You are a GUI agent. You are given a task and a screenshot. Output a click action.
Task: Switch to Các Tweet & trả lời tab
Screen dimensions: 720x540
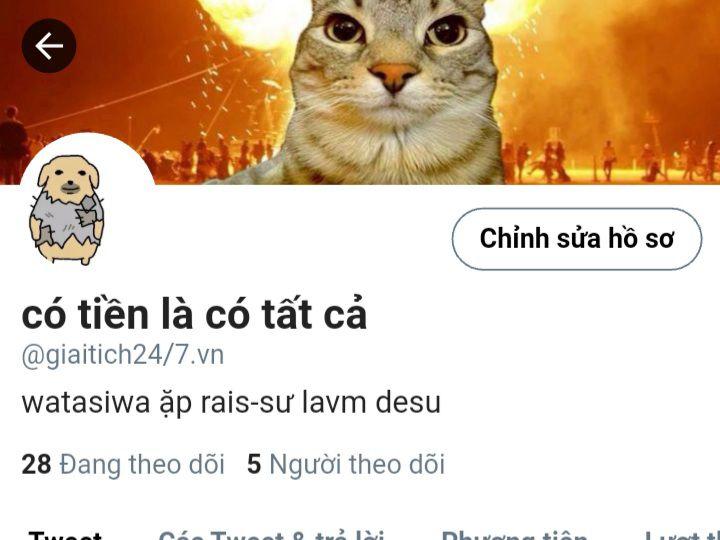click(271, 535)
